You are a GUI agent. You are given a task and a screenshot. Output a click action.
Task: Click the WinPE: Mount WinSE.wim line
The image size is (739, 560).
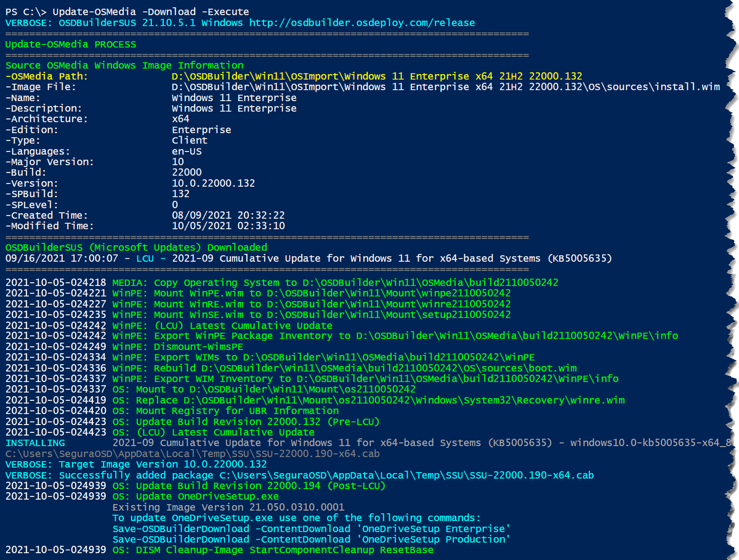pos(258,314)
